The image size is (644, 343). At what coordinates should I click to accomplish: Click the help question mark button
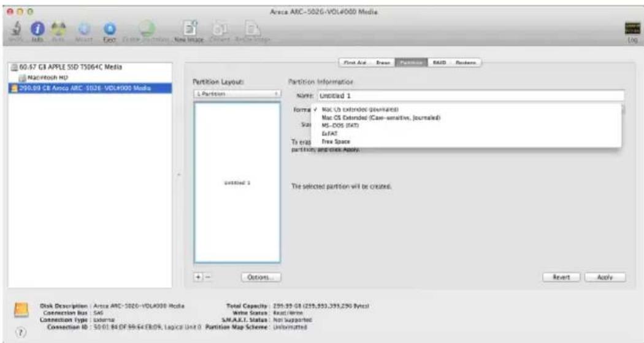(x=20, y=332)
